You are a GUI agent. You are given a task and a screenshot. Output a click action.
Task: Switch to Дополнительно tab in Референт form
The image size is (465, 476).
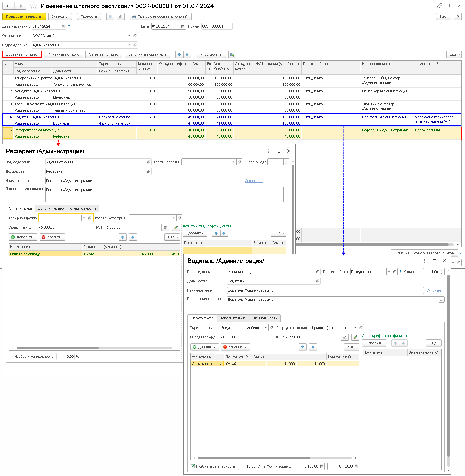tap(51, 208)
